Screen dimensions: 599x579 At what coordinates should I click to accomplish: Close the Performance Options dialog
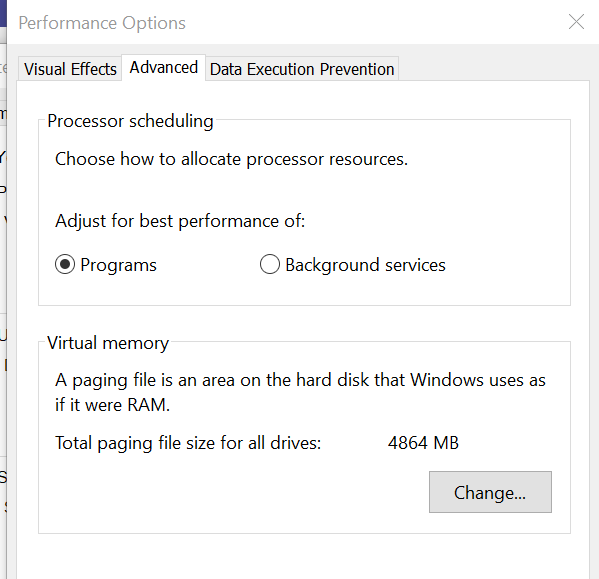coord(576,22)
